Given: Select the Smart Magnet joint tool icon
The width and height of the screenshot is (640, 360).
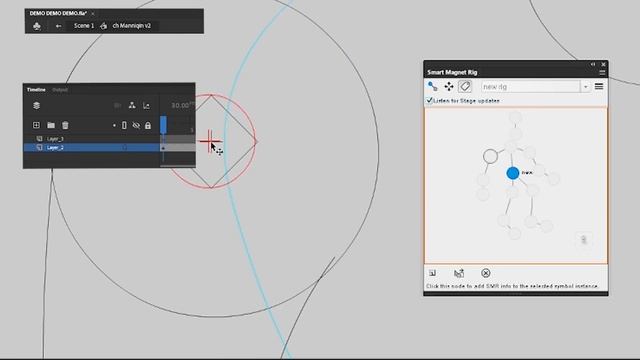Looking at the screenshot, I should 433,87.
